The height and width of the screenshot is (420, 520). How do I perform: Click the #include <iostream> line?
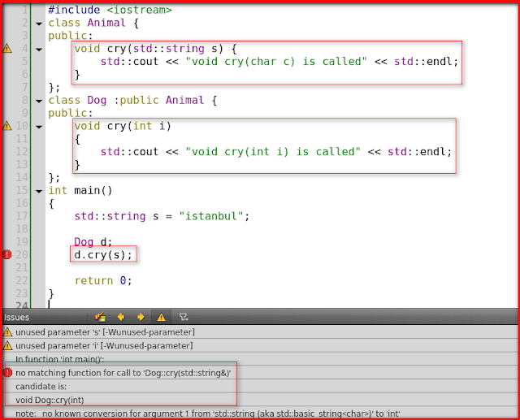coord(110,10)
